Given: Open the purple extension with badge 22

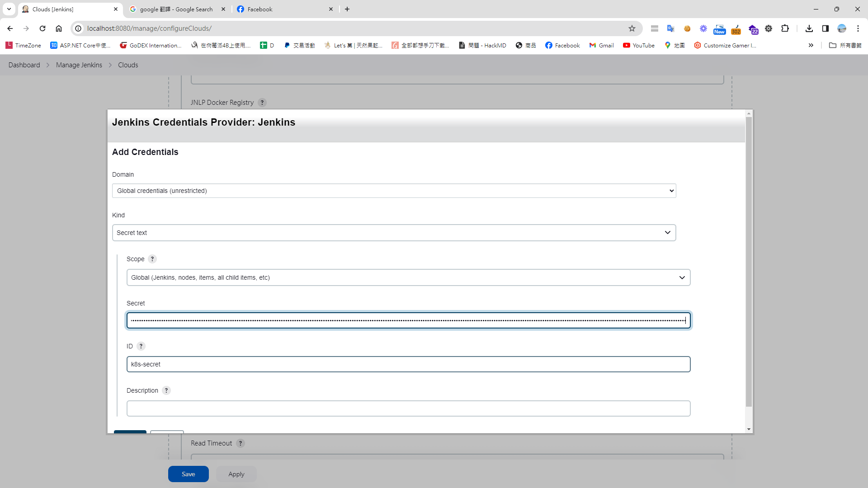Looking at the screenshot, I should [753, 28].
